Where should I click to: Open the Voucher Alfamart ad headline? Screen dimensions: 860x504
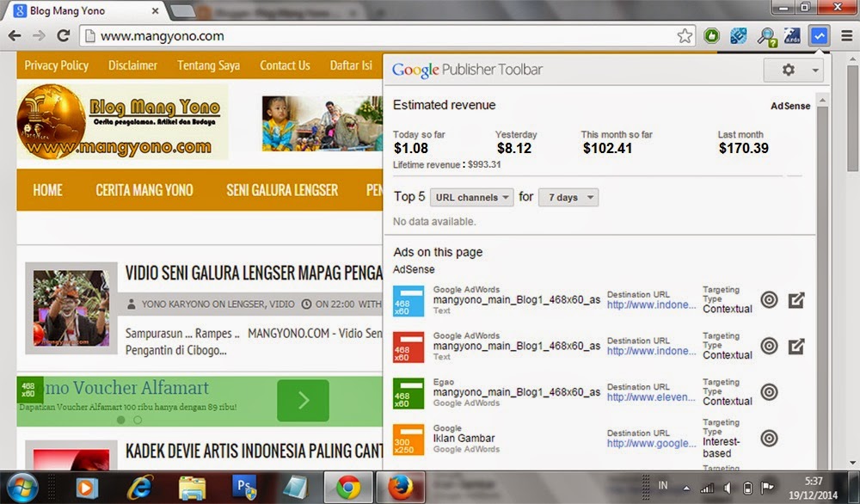126,388
